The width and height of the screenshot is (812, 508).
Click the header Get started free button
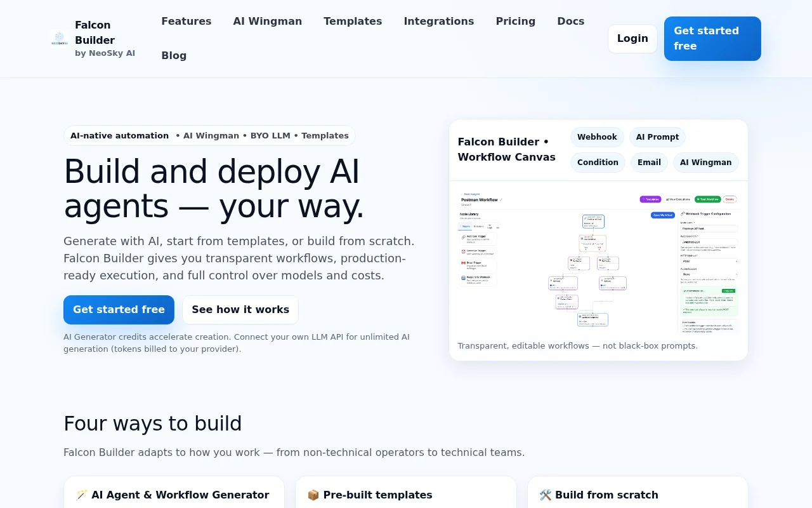[x=712, y=39]
